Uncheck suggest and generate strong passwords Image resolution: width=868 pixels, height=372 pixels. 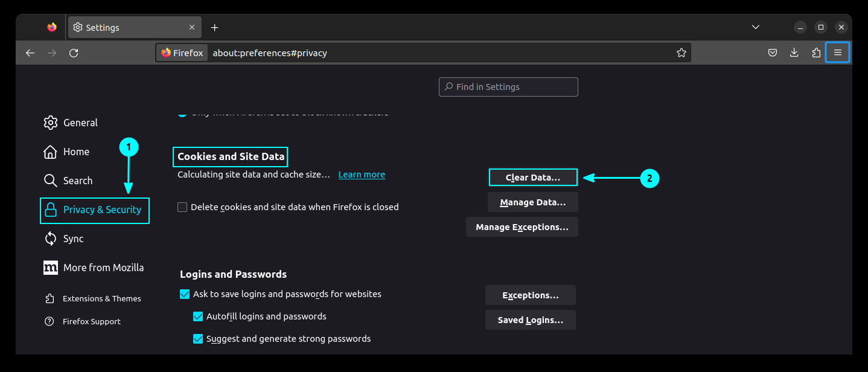tap(198, 339)
